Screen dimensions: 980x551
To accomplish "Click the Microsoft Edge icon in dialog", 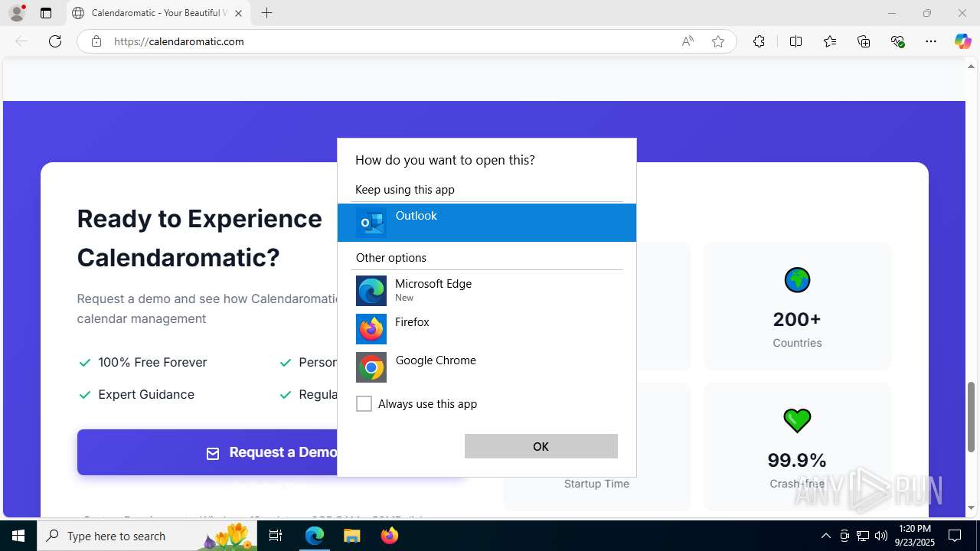I will (371, 291).
